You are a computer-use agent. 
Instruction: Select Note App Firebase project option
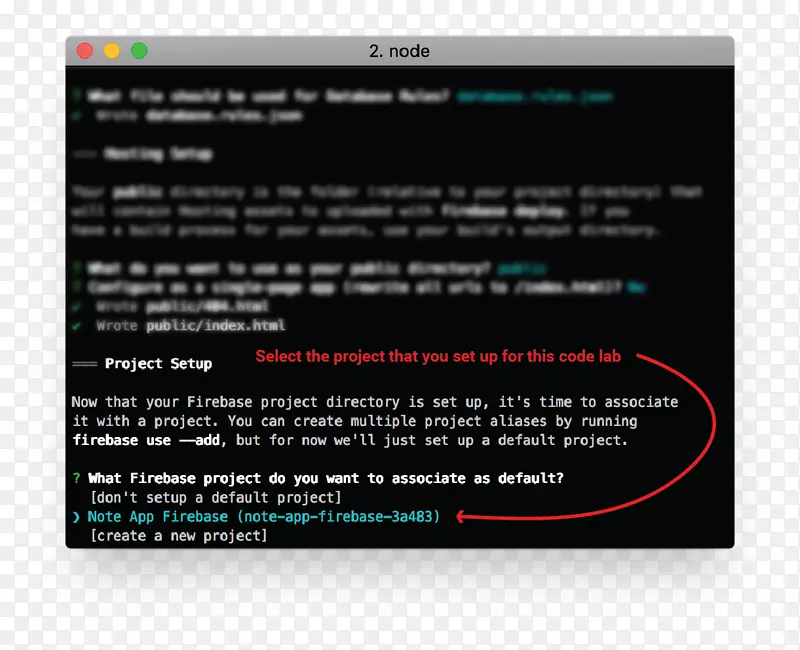click(x=264, y=517)
